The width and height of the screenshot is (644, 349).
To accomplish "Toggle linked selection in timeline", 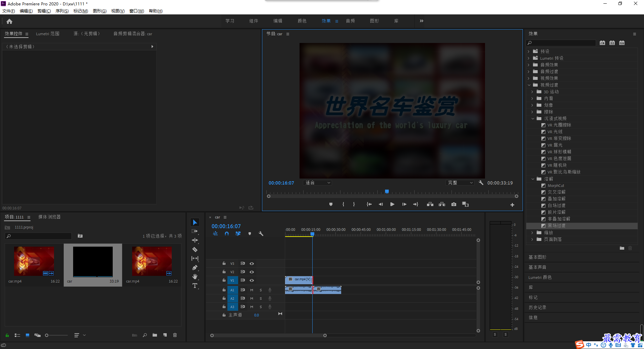I will [238, 234].
